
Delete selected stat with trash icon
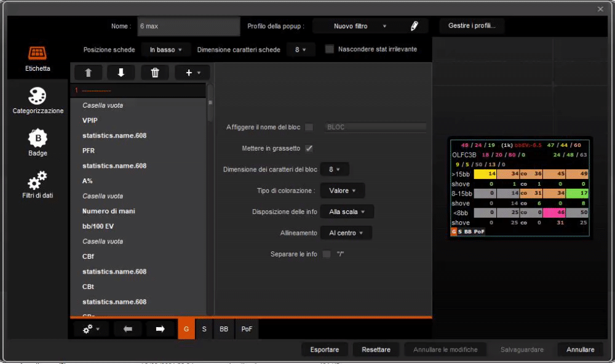155,73
